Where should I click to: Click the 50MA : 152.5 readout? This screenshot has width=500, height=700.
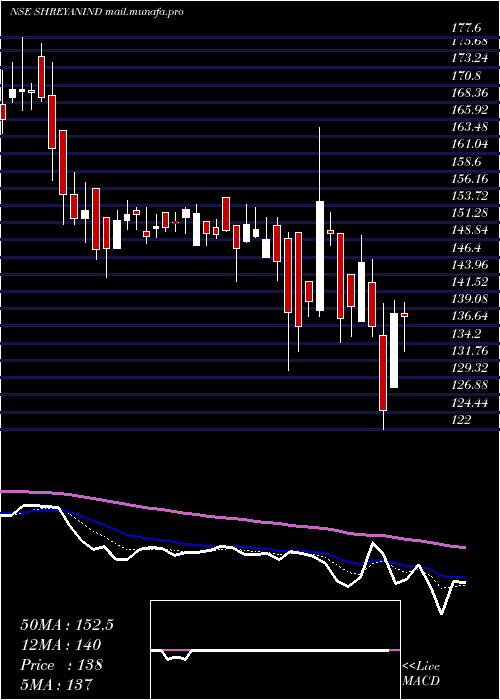coord(67,625)
